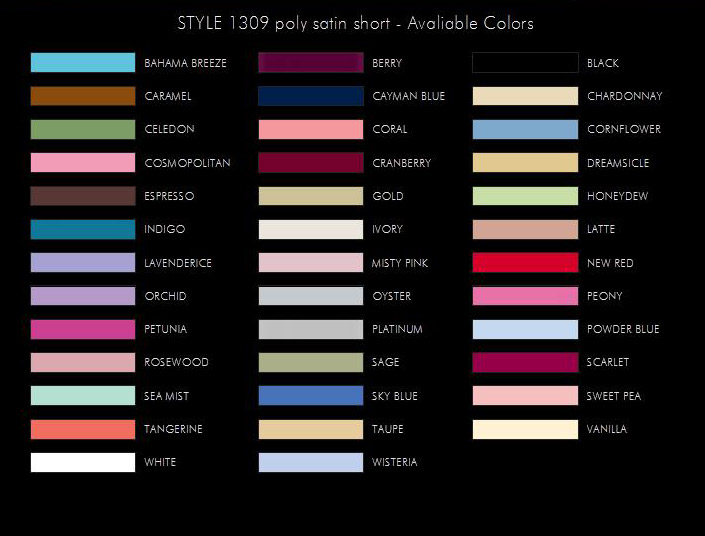Click the Espresso color swatch
705x536 pixels.
tap(83, 196)
